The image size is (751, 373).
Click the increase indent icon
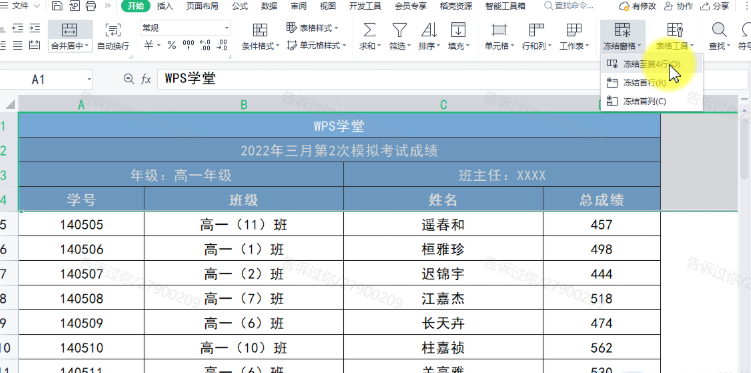click(x=34, y=28)
